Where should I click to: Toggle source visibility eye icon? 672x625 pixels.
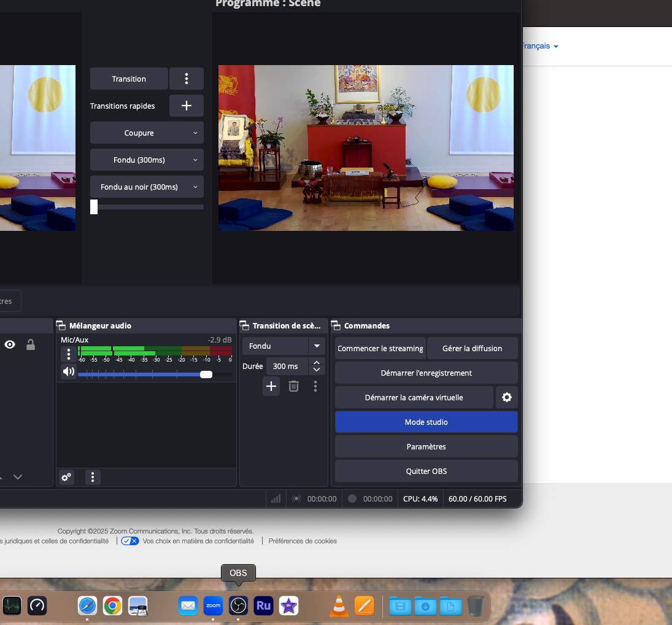point(10,344)
